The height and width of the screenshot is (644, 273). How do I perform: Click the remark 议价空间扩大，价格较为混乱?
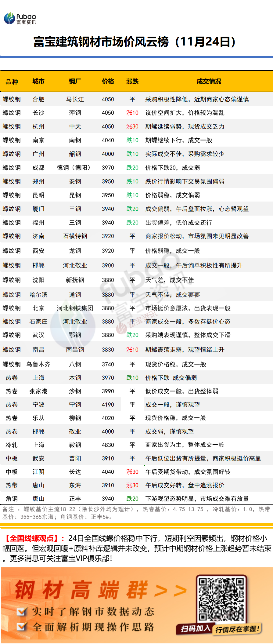coord(185,113)
